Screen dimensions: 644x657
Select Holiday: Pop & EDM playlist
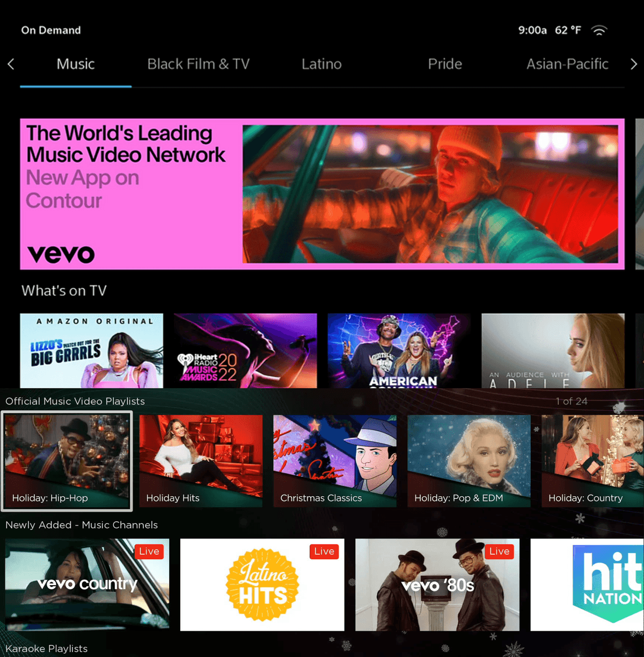(x=469, y=461)
